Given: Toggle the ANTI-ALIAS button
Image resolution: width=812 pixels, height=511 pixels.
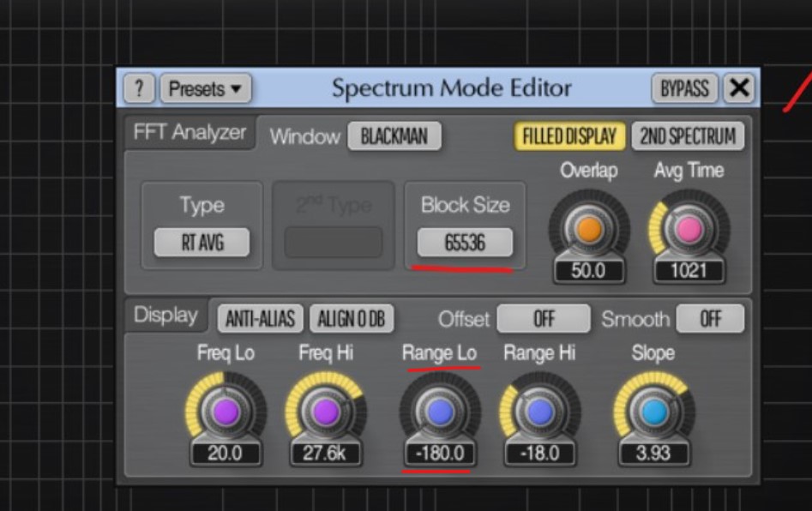Looking at the screenshot, I should (x=261, y=318).
